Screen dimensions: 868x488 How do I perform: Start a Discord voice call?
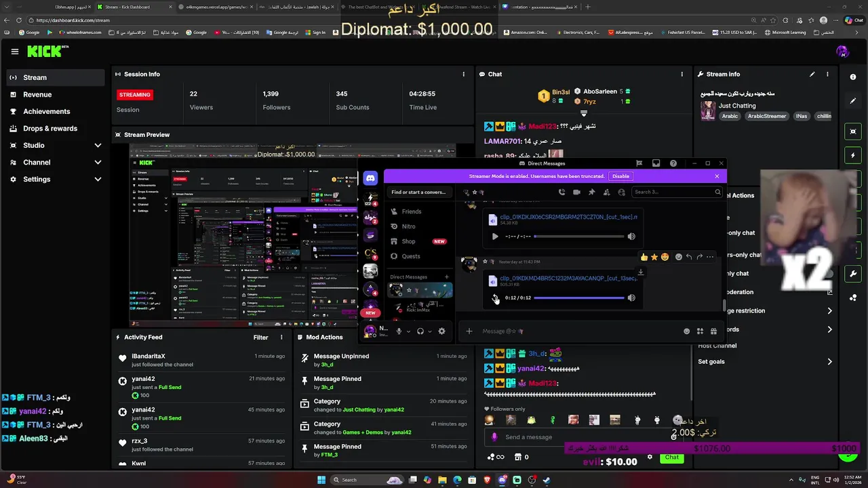(561, 192)
